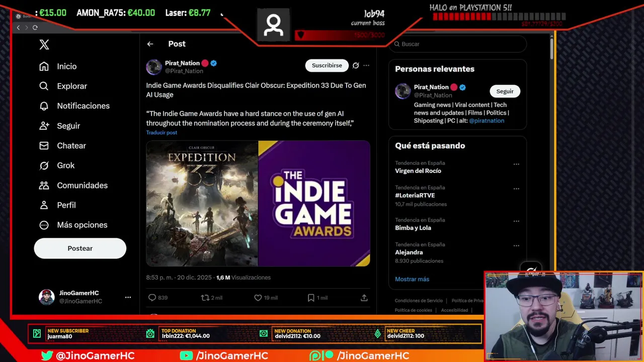
Task: Open more options for #LoteriaRTVE trend
Action: 516,189
